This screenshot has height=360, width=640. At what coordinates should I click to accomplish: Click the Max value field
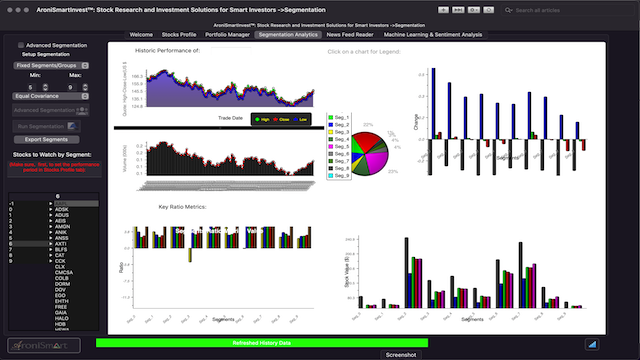click(71, 87)
